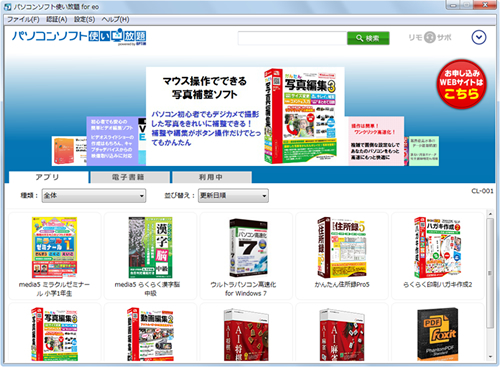The image size is (500, 367).
Task: Open the かんたん住所録Pro5 icon
Action: [342, 247]
